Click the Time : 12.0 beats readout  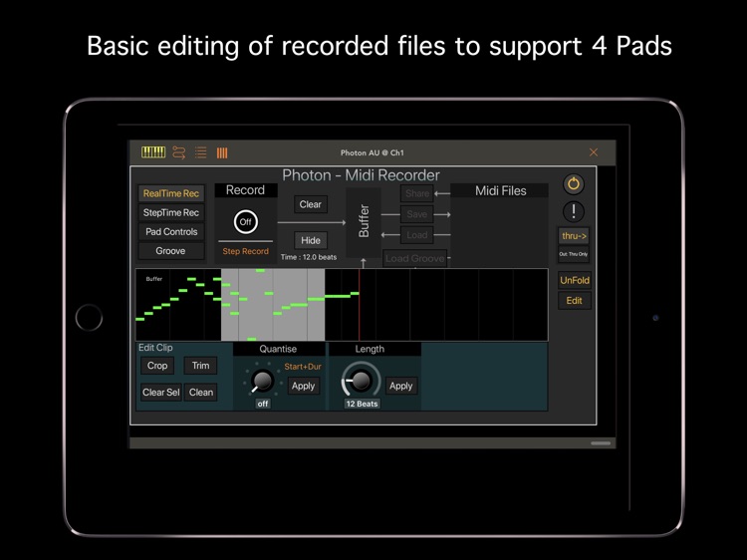click(x=309, y=257)
